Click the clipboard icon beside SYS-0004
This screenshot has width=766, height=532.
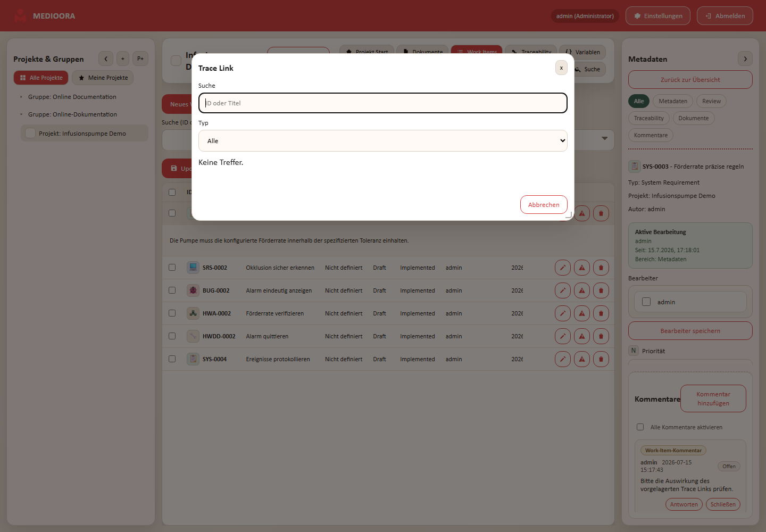pyautogui.click(x=193, y=359)
